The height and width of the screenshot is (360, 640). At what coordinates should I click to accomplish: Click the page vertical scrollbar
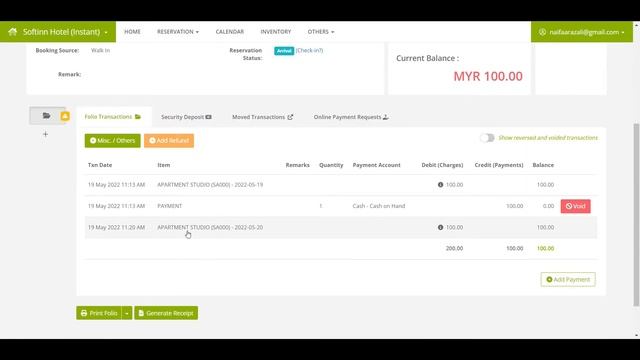(636, 214)
